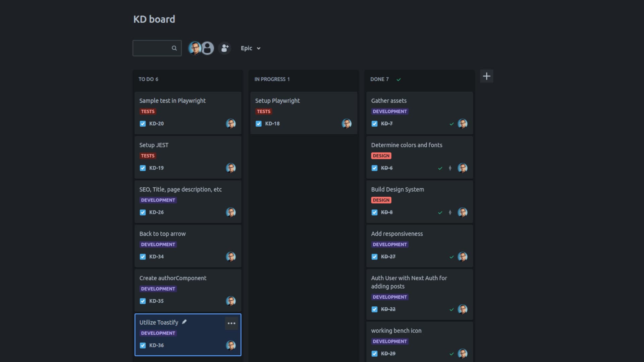Click the DONE 7 column header
This screenshot has height=362, width=644.
click(379, 79)
